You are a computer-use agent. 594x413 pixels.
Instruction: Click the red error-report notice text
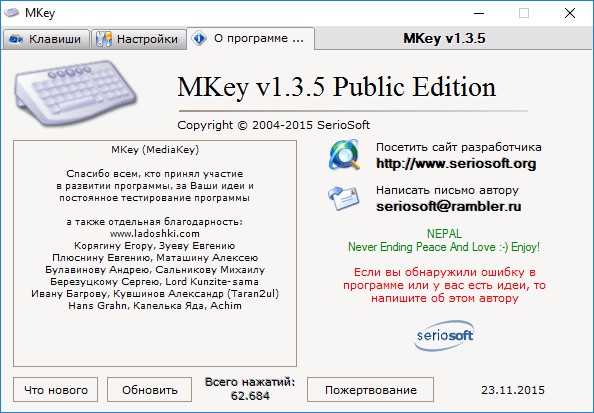tap(444, 285)
